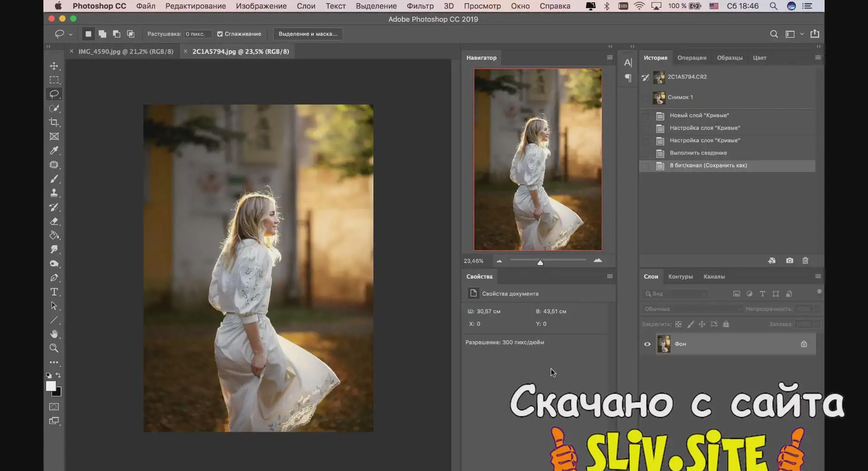Image resolution: width=868 pixels, height=471 pixels.
Task: Open the Свойства panel menu
Action: [610, 276]
